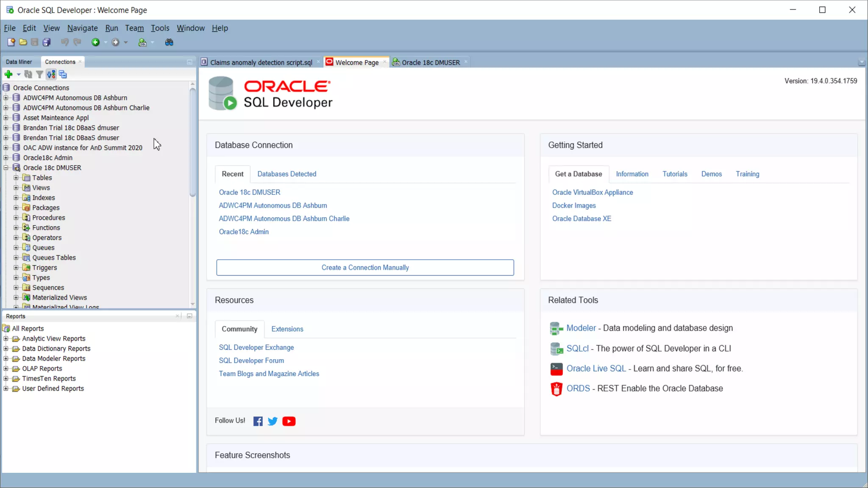The image size is (868, 488).
Task: Open Team Blogs and Magazine Articles link
Action: (269, 374)
